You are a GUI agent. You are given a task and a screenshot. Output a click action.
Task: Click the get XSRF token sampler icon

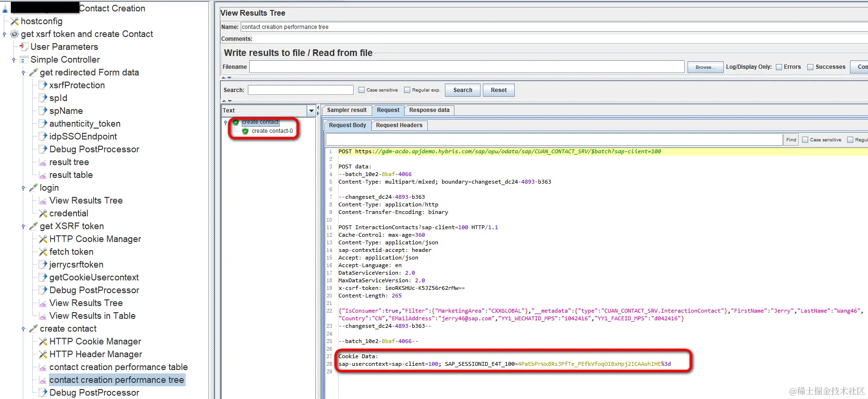pos(33,226)
